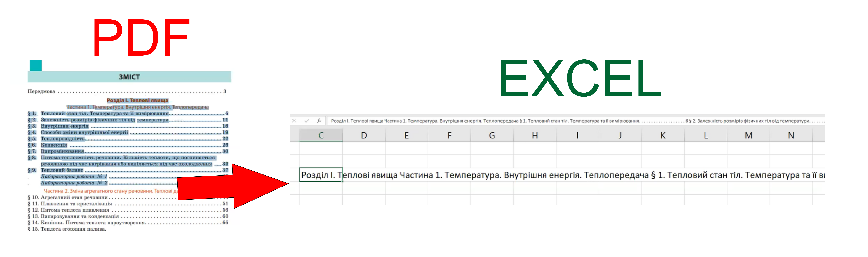
Task: Click '§ 11. Плавлення та кристалізація' line
Action: [128, 204]
